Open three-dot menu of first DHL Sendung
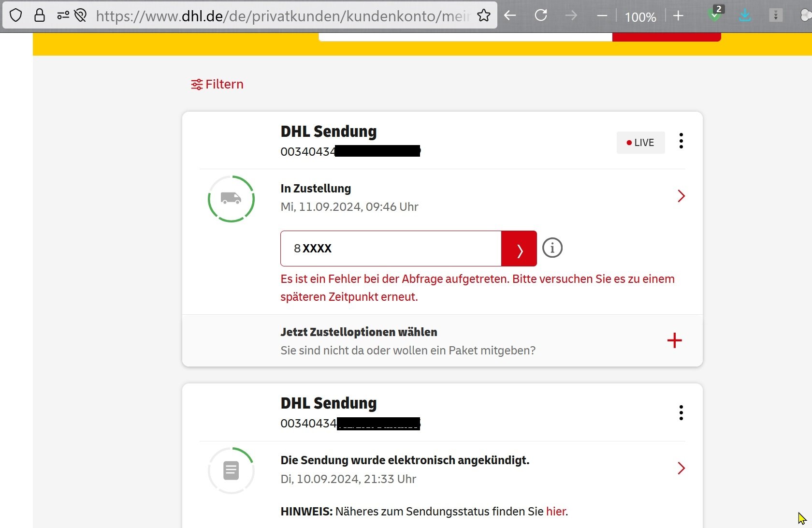This screenshot has height=528, width=812. pyautogui.click(x=681, y=141)
